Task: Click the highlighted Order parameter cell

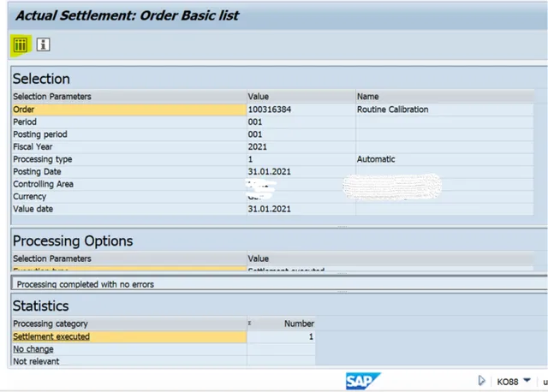Action: tap(128, 110)
